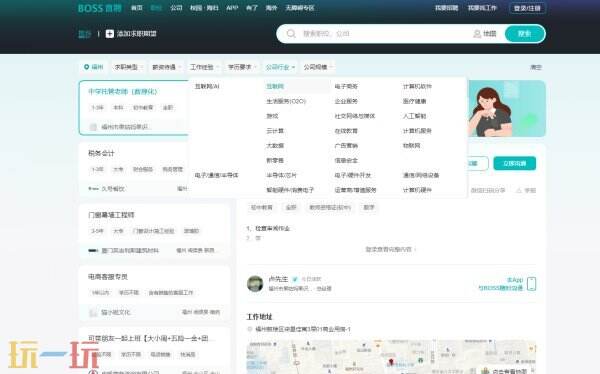Select 电子商务 in the industry list
This screenshot has height=374, width=600.
click(x=346, y=87)
